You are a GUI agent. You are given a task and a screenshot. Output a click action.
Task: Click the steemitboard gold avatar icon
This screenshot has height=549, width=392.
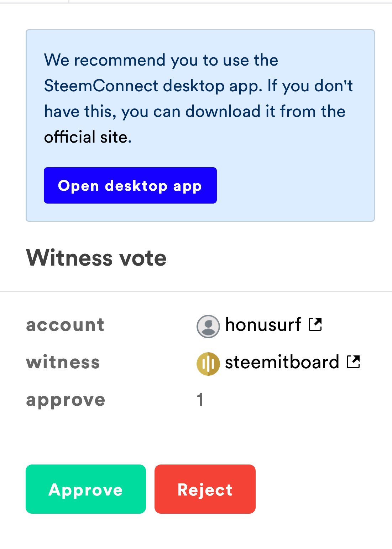pyautogui.click(x=208, y=364)
